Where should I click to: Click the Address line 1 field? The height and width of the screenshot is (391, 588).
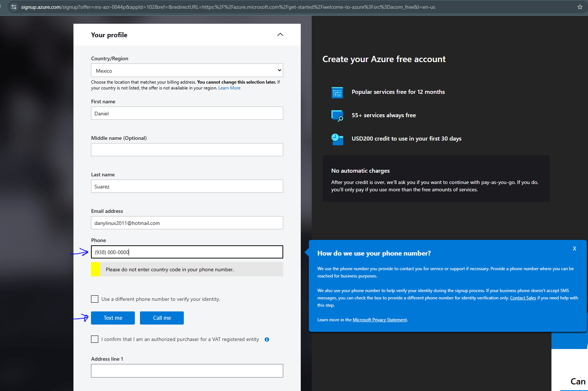click(187, 371)
